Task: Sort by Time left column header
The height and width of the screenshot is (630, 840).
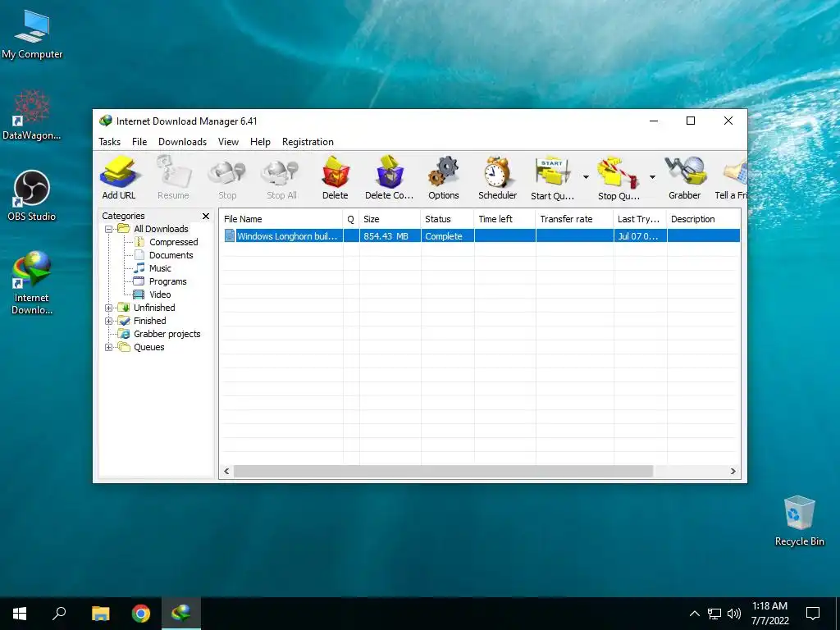Action: pos(504,219)
